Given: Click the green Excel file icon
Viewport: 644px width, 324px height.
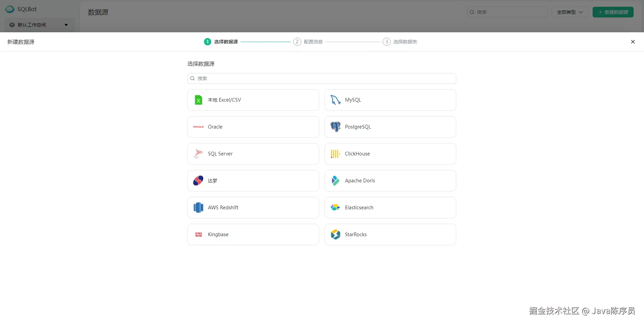Looking at the screenshot, I should [199, 100].
